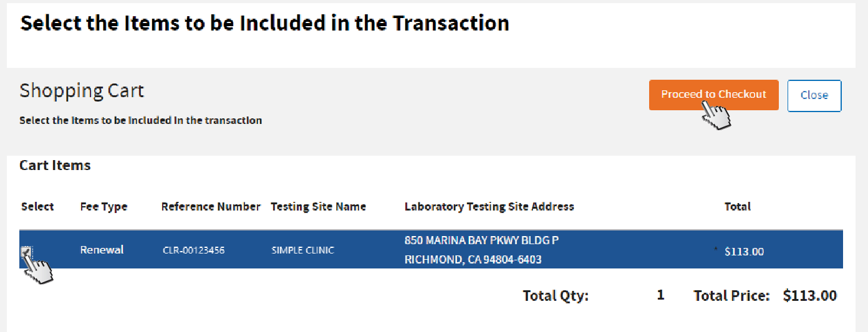The height and width of the screenshot is (332, 868).
Task: Click the Testing Site Name column header
Action: click(x=318, y=207)
